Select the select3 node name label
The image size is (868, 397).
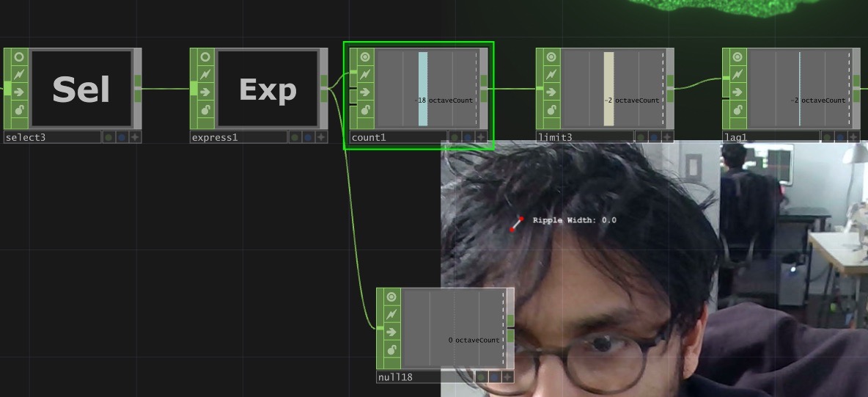pyautogui.click(x=53, y=137)
